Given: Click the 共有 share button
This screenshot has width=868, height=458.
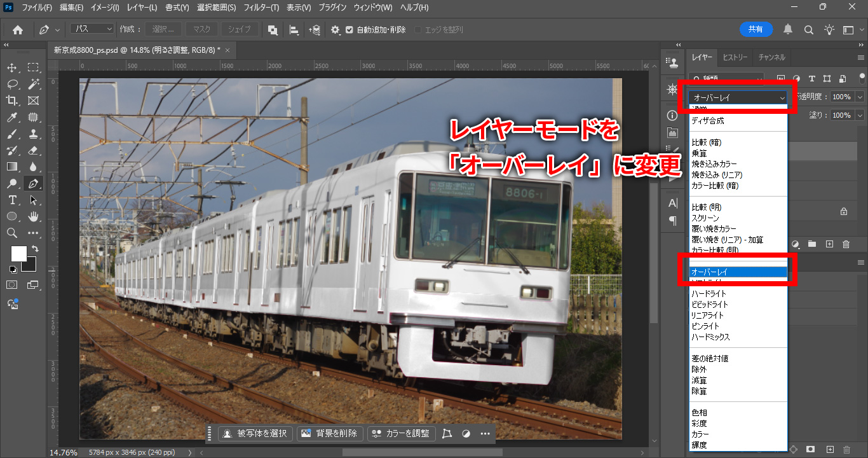Looking at the screenshot, I should [x=756, y=29].
